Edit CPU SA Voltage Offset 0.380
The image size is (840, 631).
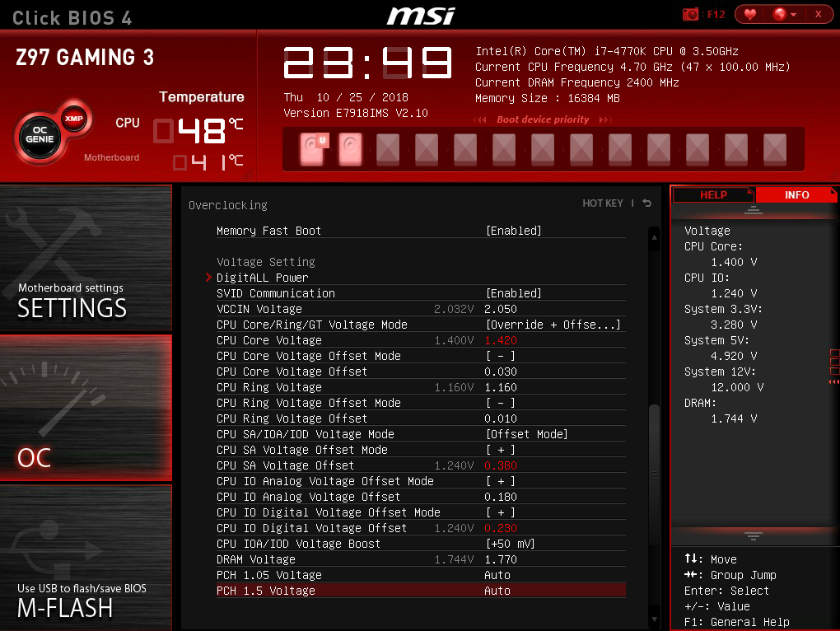pos(501,465)
